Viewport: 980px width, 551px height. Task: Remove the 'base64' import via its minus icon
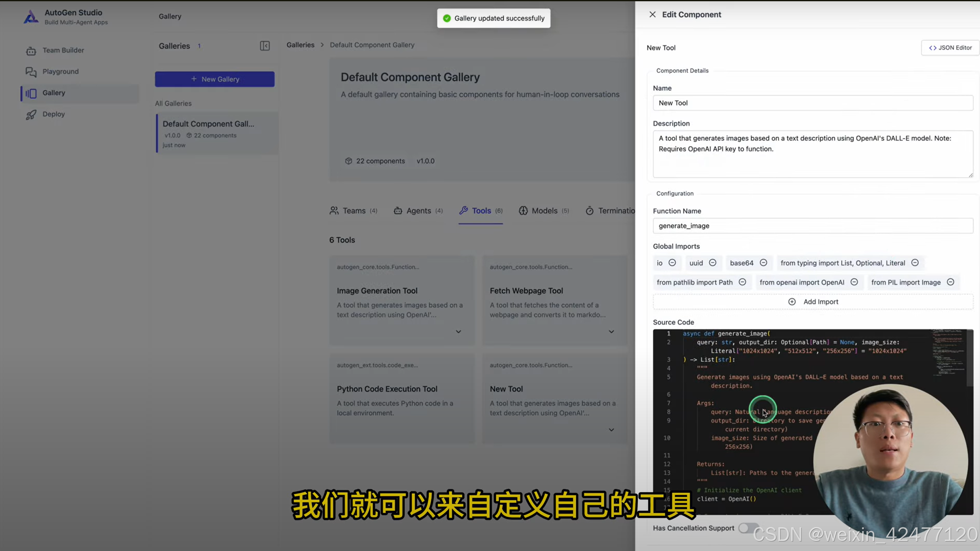(763, 263)
